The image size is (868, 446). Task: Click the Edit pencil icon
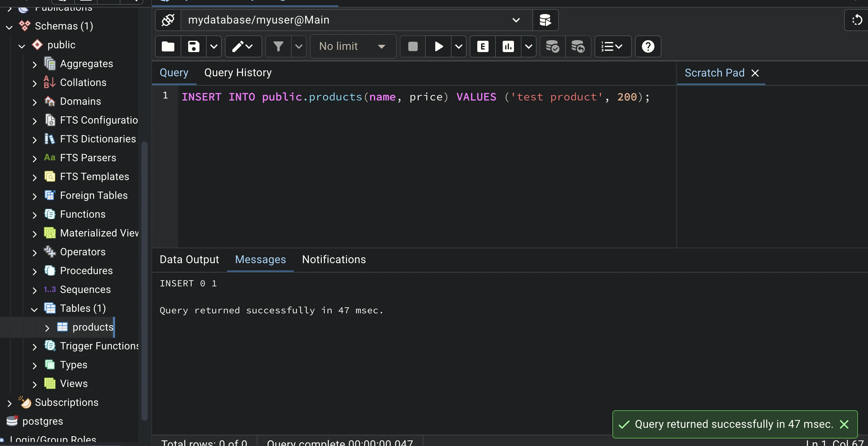243,46
